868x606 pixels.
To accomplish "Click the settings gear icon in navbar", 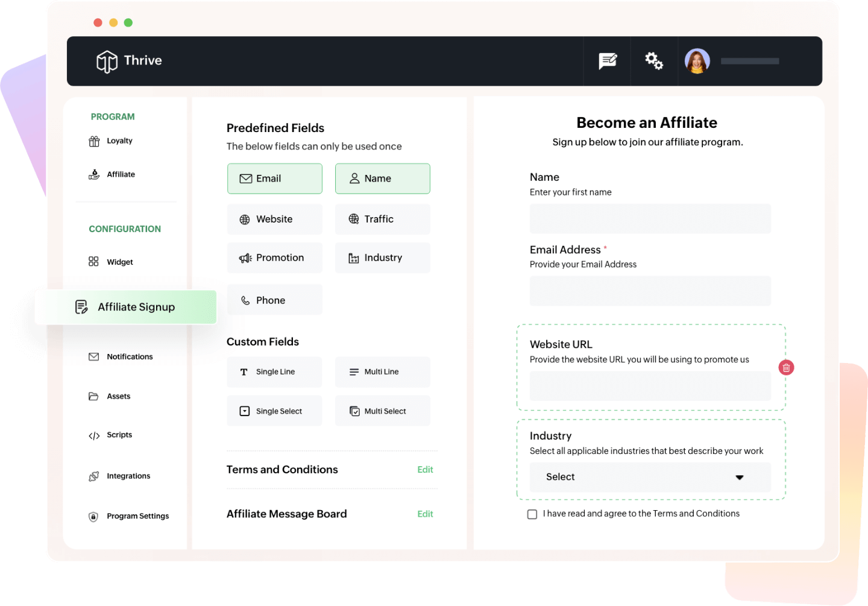I will [x=654, y=61].
